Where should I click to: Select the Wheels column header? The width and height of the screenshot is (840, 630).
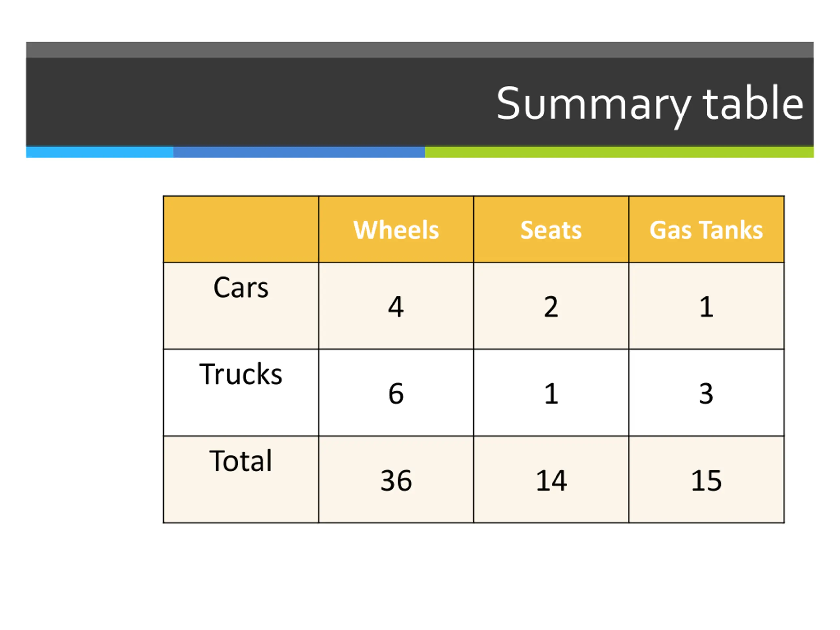396,229
